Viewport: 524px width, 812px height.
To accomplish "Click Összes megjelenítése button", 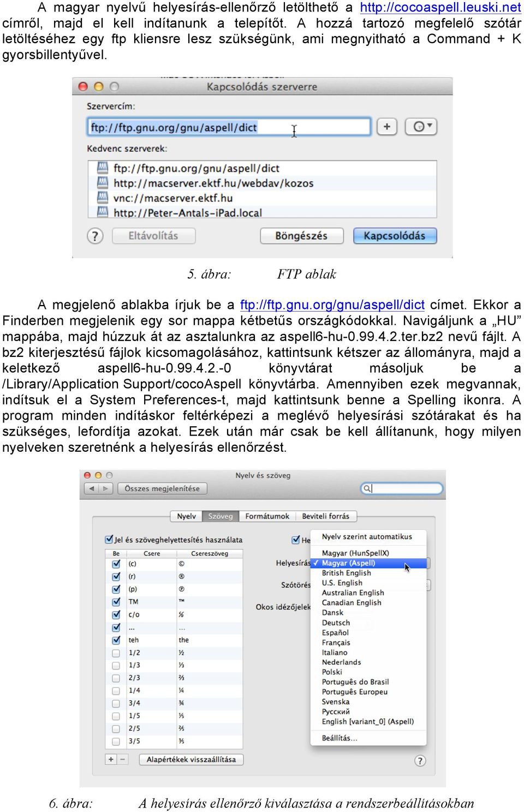I will click(162, 488).
